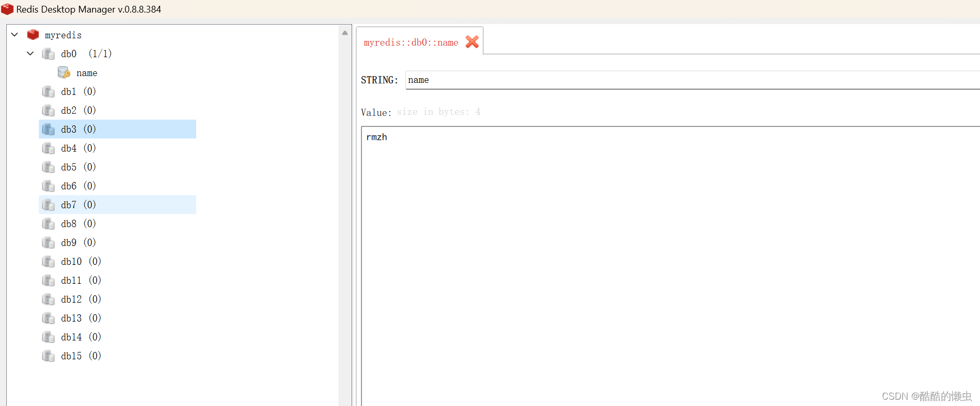The height and width of the screenshot is (406, 980).
Task: Select db13 (0) in the tree
Action: click(81, 318)
